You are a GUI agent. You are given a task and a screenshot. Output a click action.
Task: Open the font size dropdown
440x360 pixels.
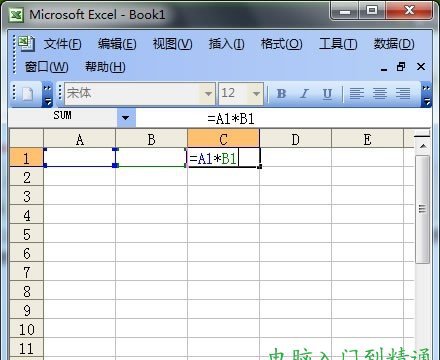256,94
